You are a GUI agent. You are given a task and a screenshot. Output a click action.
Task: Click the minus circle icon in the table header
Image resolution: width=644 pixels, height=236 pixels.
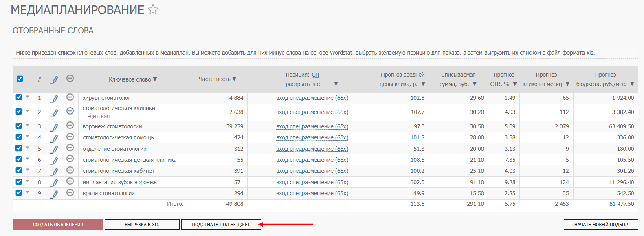70,78
